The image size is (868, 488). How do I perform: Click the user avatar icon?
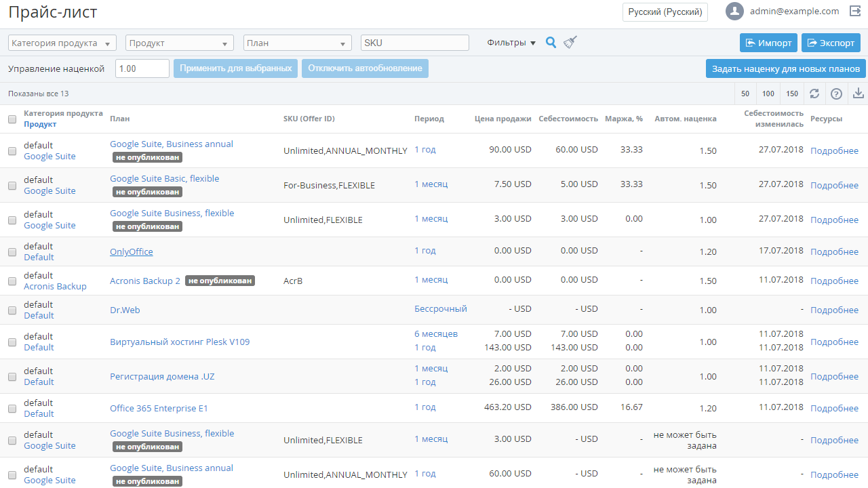(734, 12)
